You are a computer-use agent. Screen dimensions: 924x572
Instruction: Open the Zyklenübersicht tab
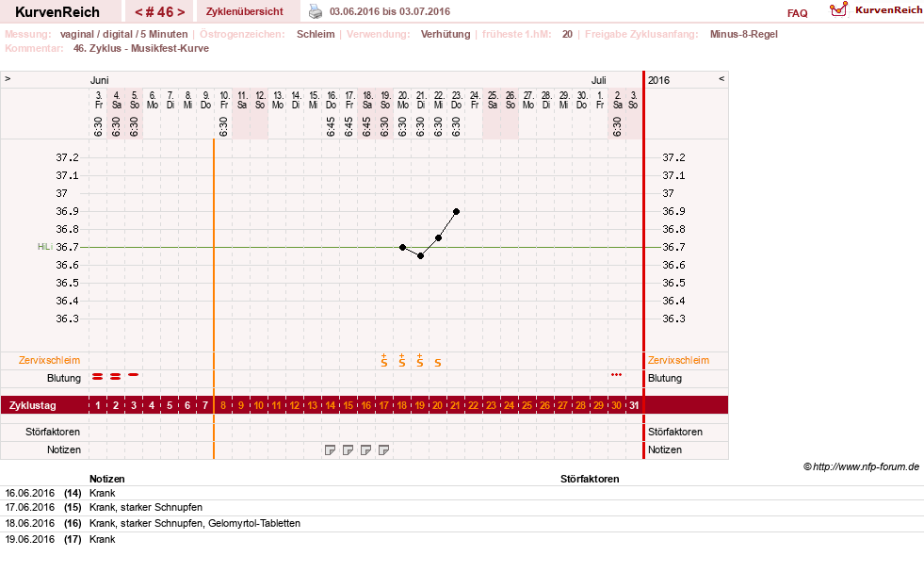click(x=245, y=11)
